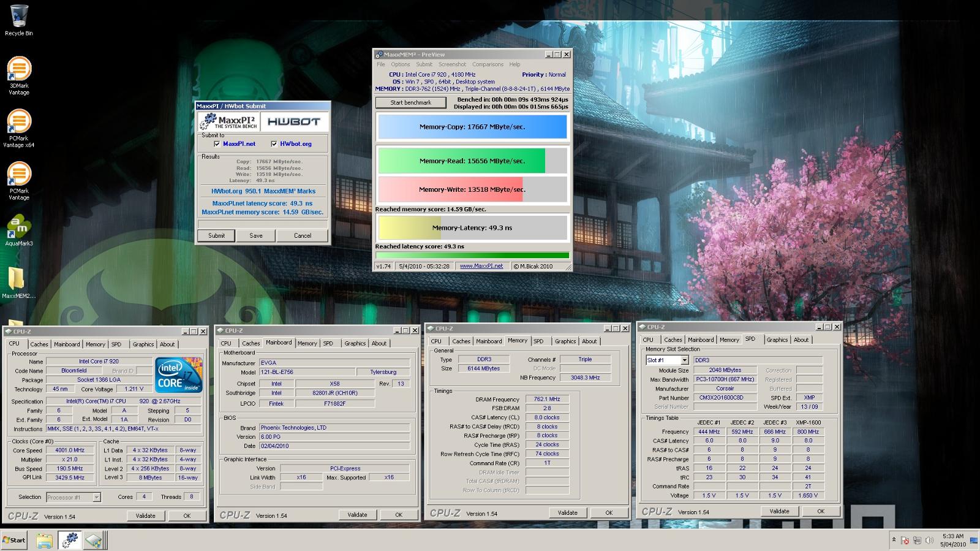Click the Action Center flag tray icon
Viewport: 980px width, 551px height.
tap(905, 541)
